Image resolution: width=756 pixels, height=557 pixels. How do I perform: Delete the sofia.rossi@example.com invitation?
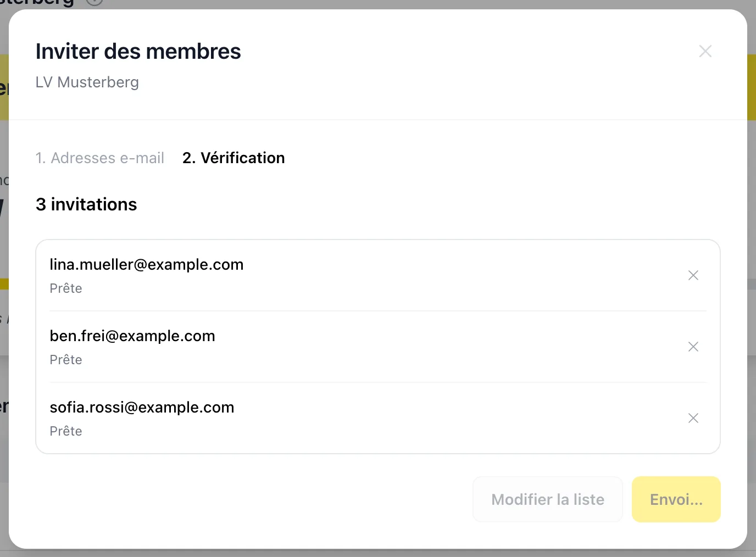point(693,418)
